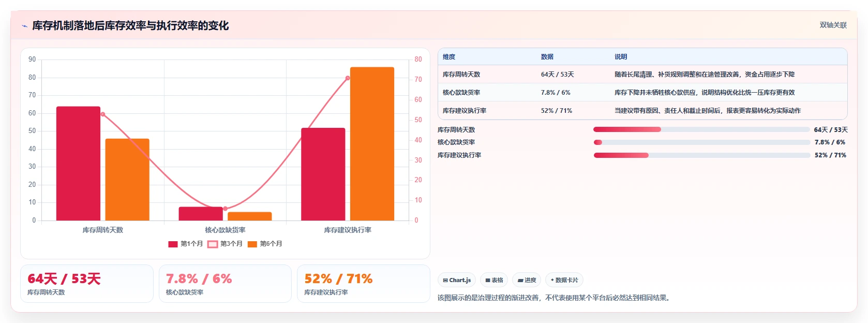Click the 7.8% / 6% data card
The width and height of the screenshot is (868, 323).
coord(225,284)
